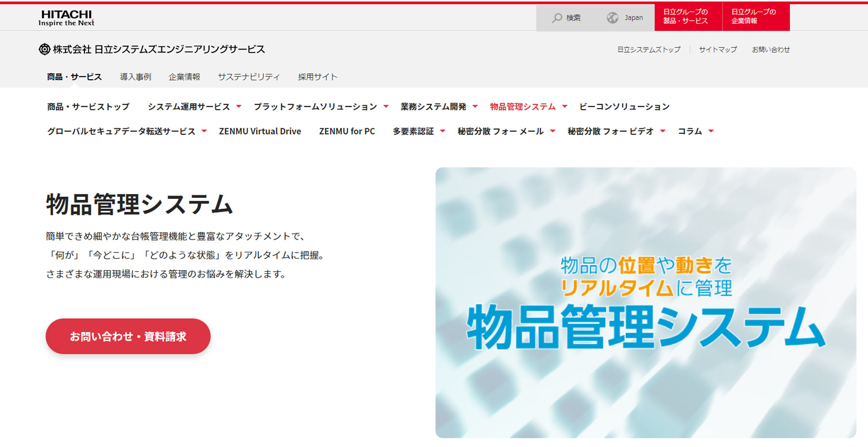The width and height of the screenshot is (868, 447).
Task: Select the Japan region link
Action: [634, 18]
